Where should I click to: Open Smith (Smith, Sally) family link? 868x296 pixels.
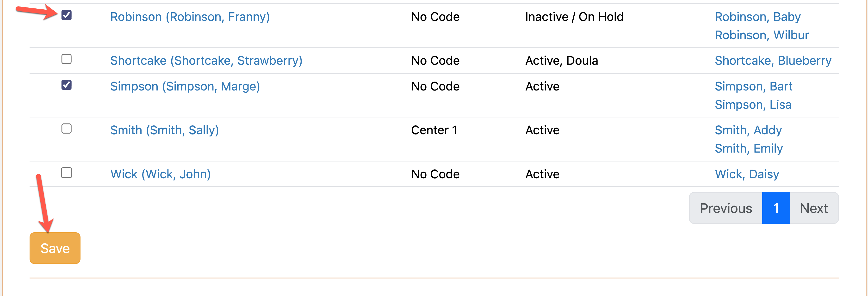tap(164, 130)
